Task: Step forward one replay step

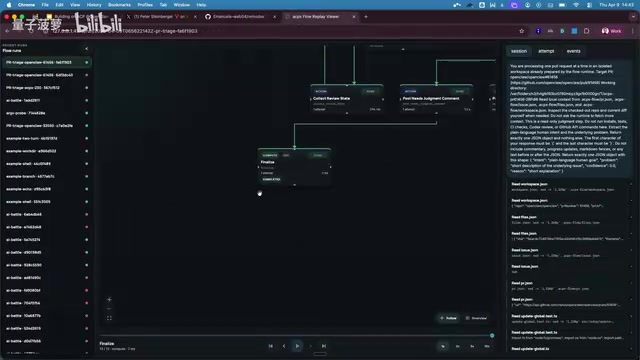Action: coord(311,346)
